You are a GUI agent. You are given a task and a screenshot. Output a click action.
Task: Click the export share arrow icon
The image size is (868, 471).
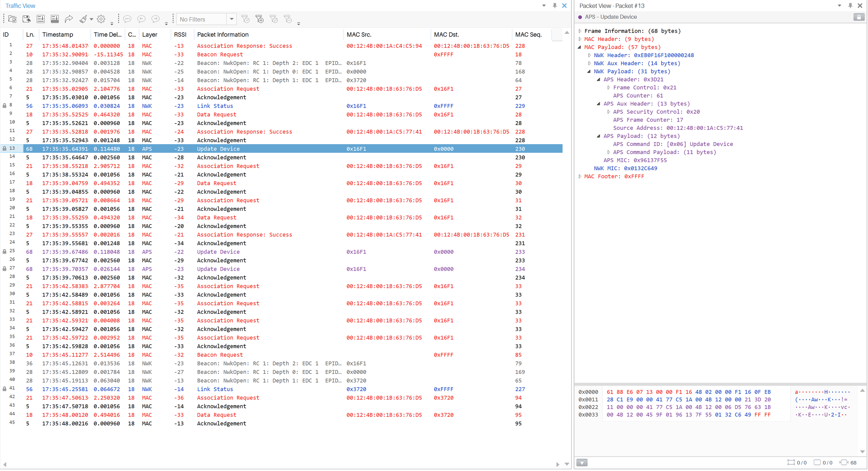click(69, 19)
